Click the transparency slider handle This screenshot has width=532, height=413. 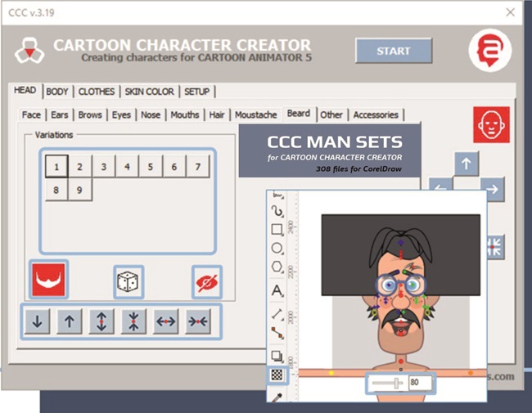pos(397,382)
